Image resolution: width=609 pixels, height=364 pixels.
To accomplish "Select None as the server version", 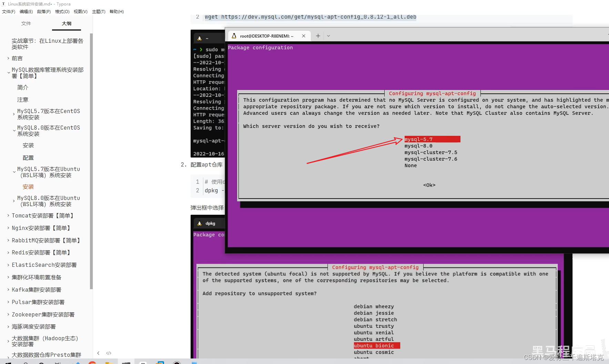I will pyautogui.click(x=410, y=165).
